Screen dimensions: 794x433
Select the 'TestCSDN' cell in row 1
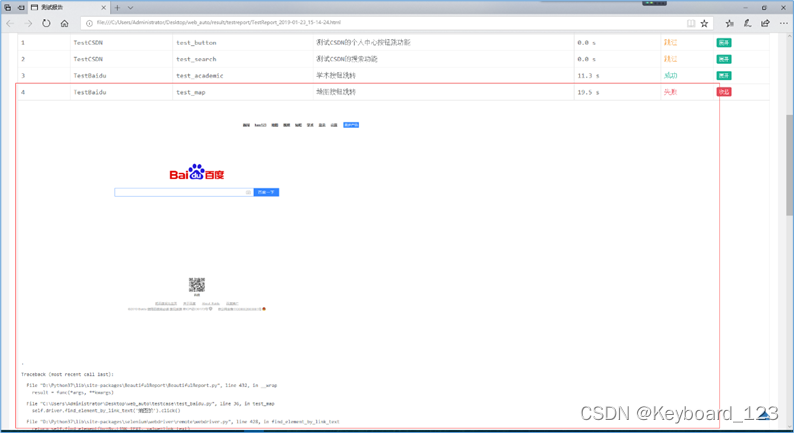pyautogui.click(x=88, y=43)
